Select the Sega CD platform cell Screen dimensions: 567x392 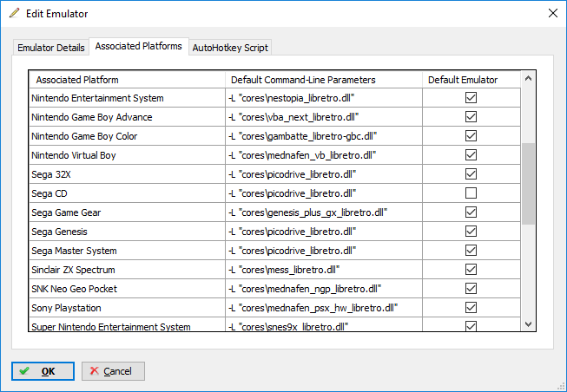(127, 193)
